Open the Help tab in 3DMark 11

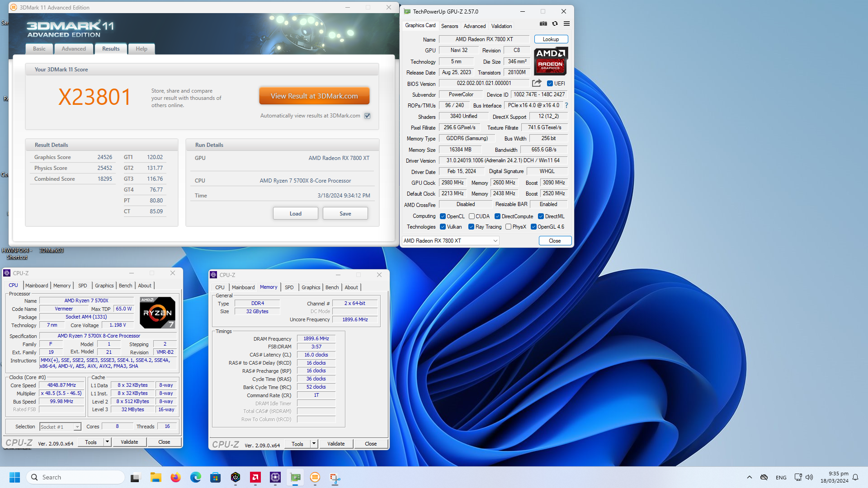tap(142, 49)
